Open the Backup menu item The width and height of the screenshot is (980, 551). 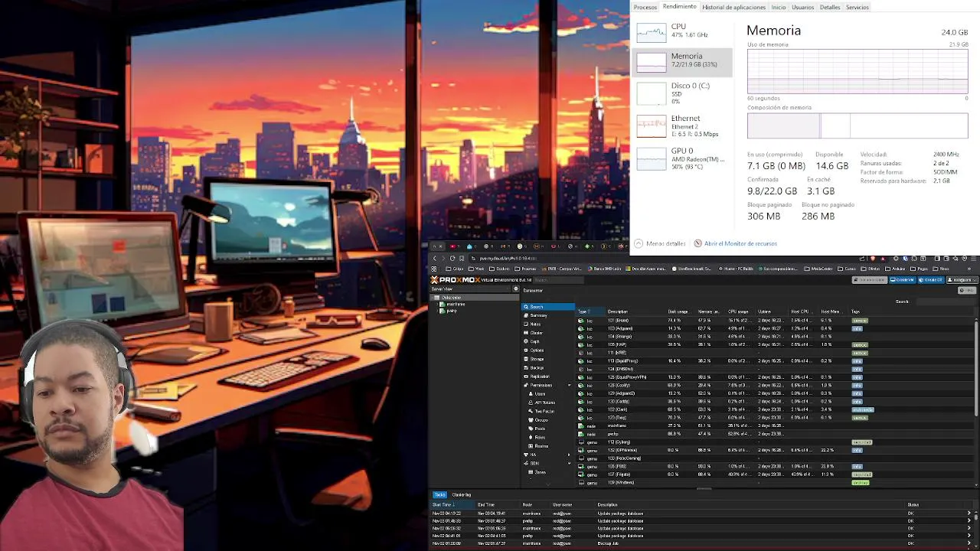548,367
